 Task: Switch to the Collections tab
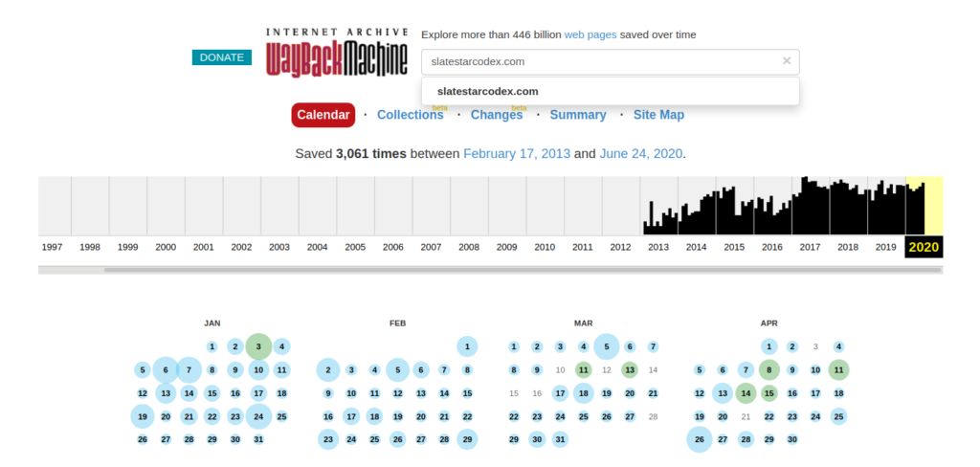point(410,115)
